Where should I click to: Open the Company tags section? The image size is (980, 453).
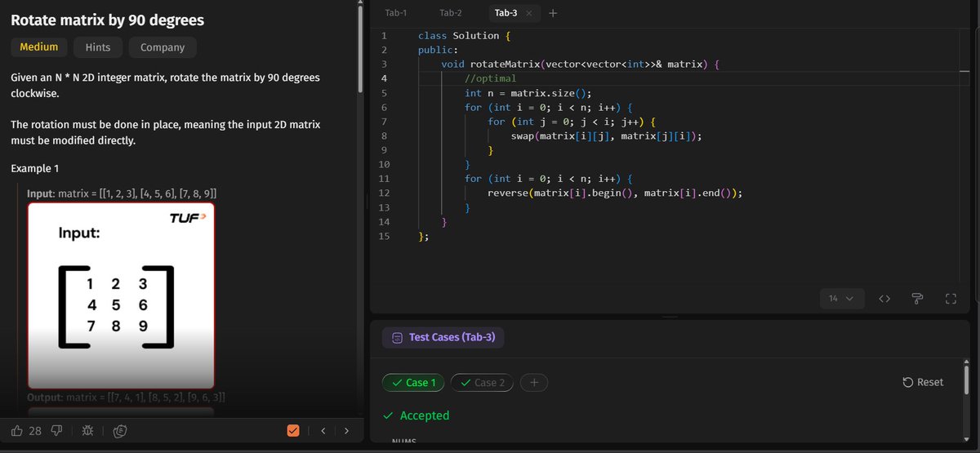tap(163, 47)
